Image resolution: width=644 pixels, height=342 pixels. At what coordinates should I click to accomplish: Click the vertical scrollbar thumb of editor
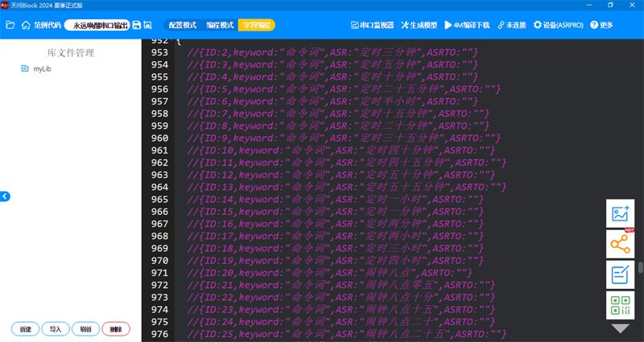tap(641, 267)
